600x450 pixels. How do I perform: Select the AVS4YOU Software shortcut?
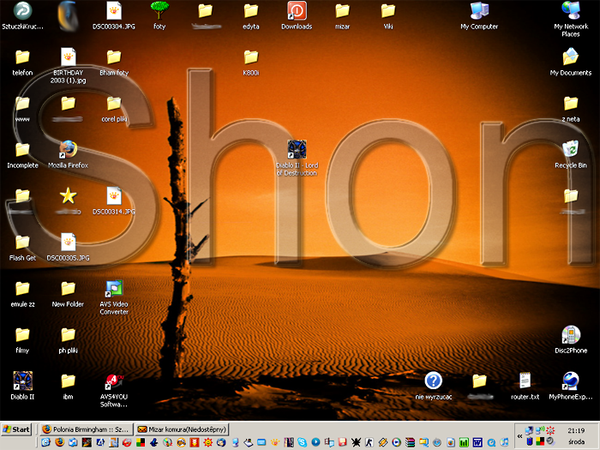click(x=114, y=381)
